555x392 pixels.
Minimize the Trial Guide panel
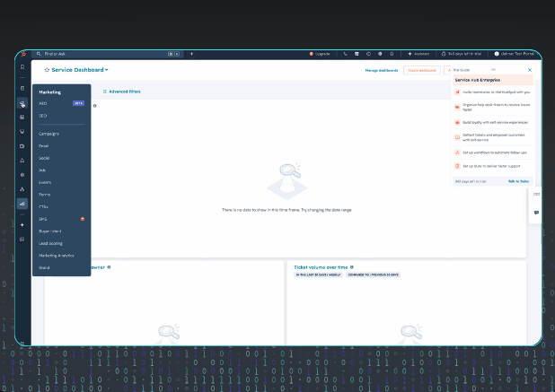[493, 70]
